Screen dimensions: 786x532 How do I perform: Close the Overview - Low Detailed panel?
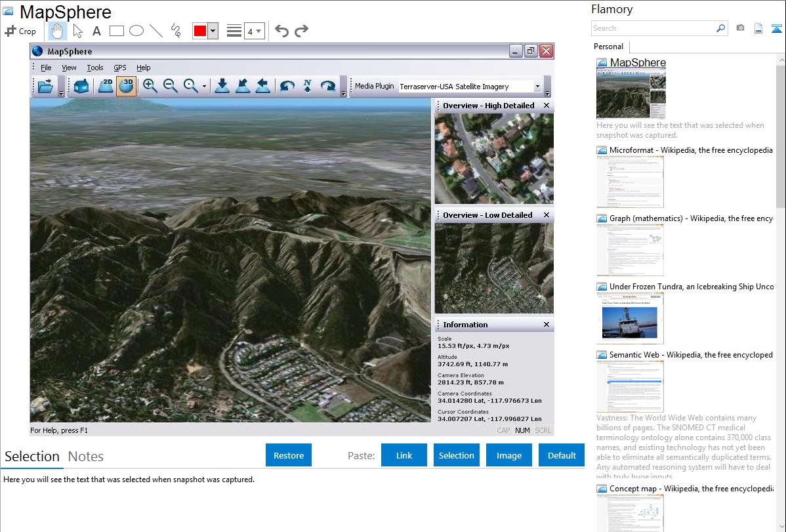[547, 215]
